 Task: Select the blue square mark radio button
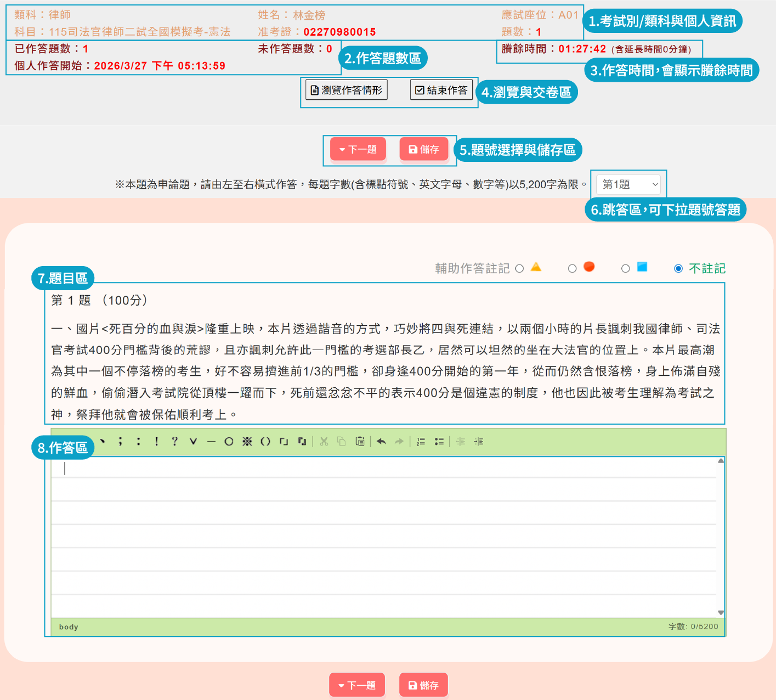pos(625,268)
